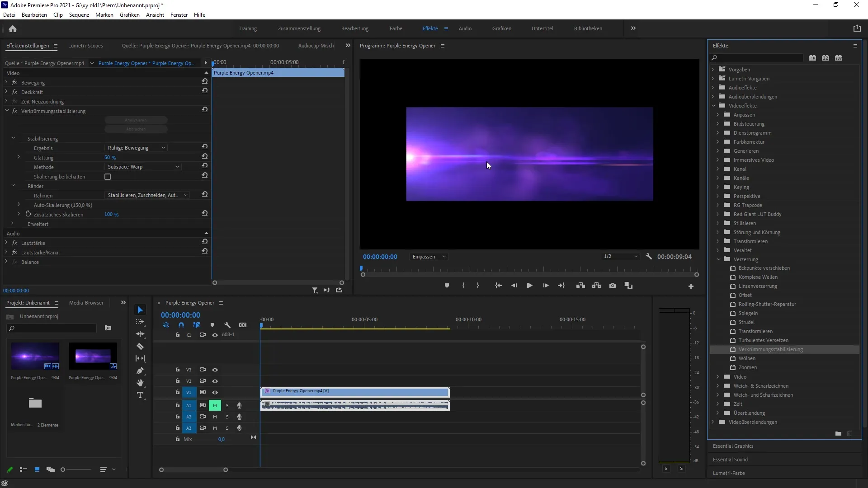Select the Selection tool arrow
Screen dimensions: 868x488
tap(140, 310)
